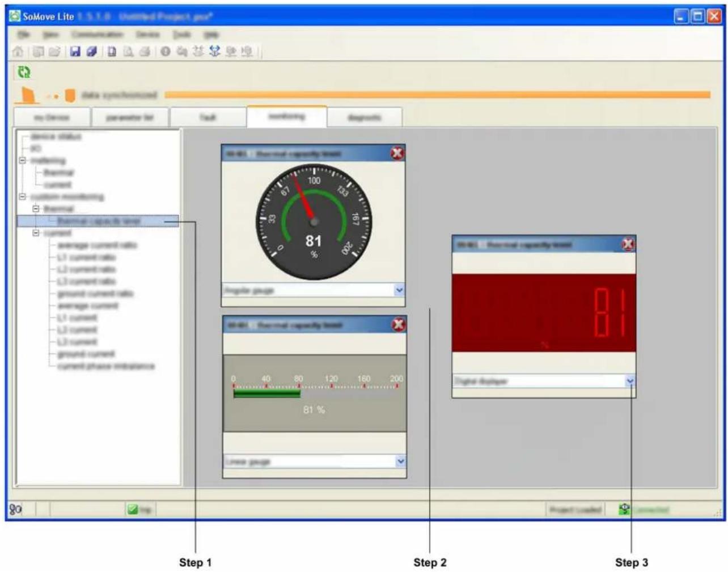Open the Communication menu
The width and height of the screenshot is (728, 572).
click(x=97, y=35)
